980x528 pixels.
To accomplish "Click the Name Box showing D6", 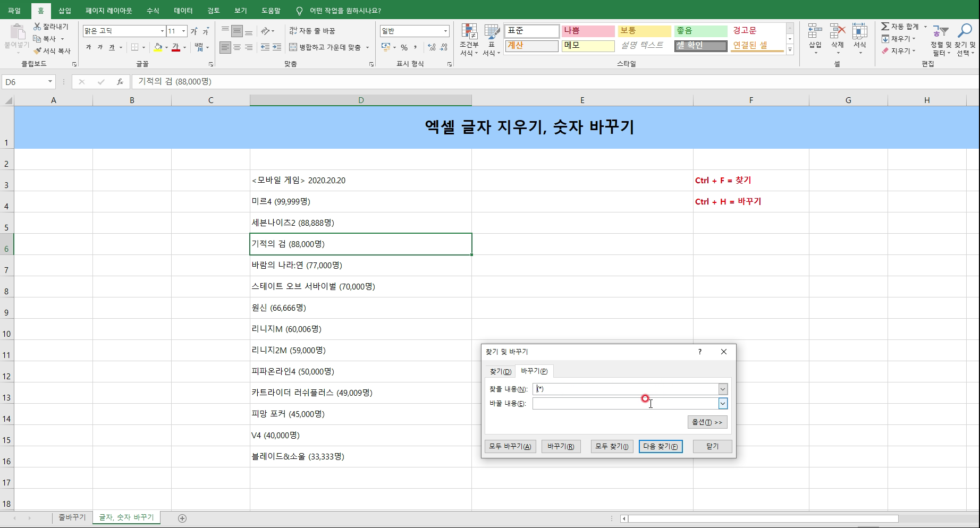I will (29, 82).
